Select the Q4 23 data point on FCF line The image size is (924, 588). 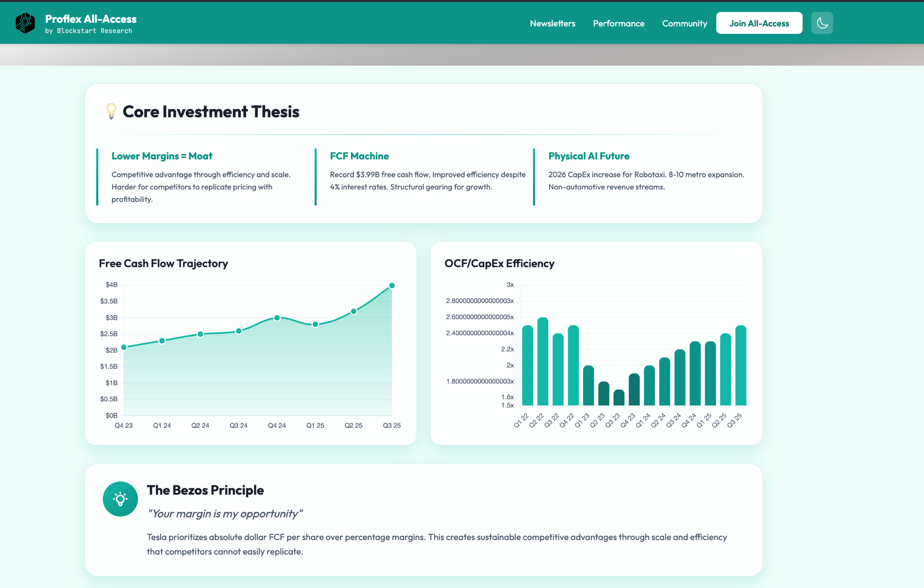pos(124,347)
